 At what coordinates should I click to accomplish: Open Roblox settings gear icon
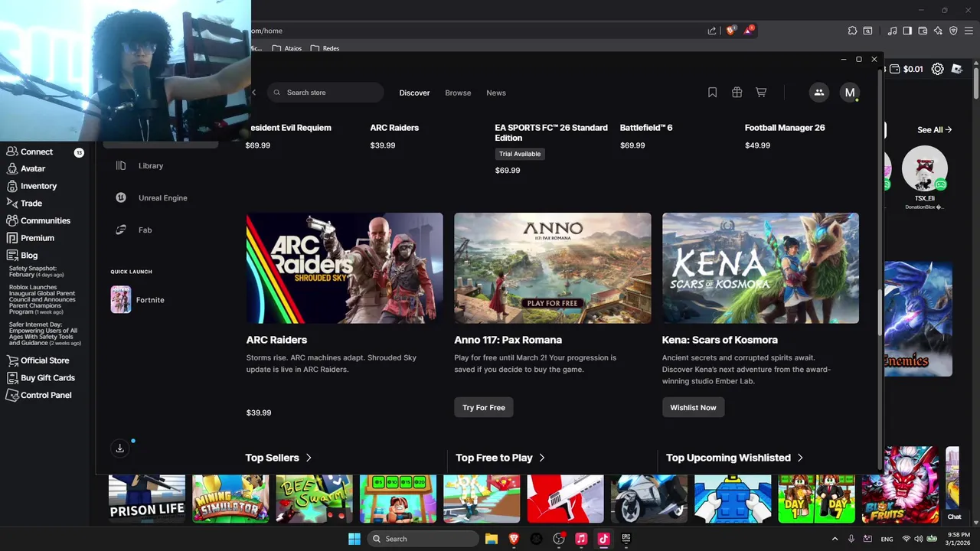937,69
